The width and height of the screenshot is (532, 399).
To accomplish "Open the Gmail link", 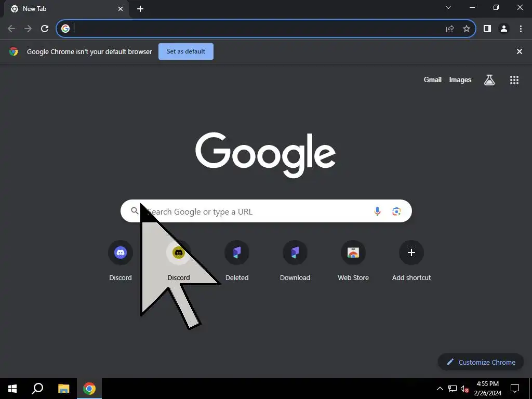I will [x=433, y=79].
